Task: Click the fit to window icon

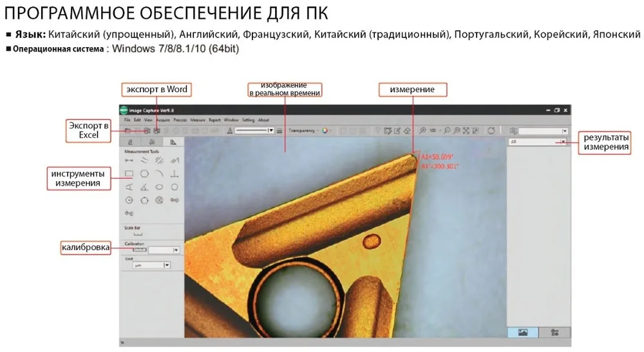Action: (466, 131)
